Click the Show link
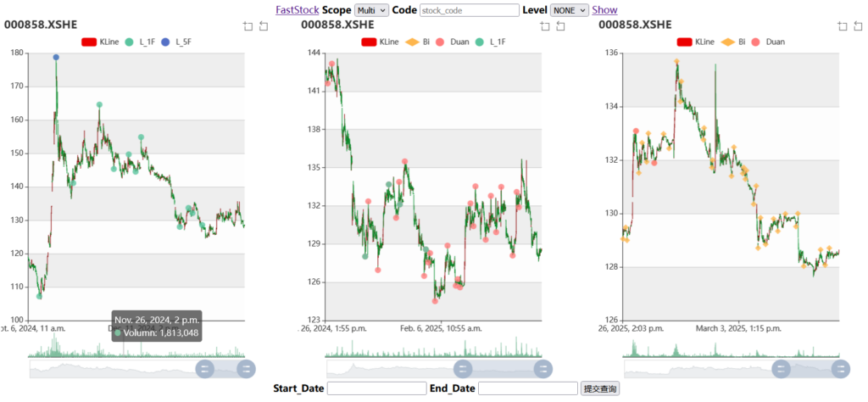The width and height of the screenshot is (868, 402). (x=604, y=10)
